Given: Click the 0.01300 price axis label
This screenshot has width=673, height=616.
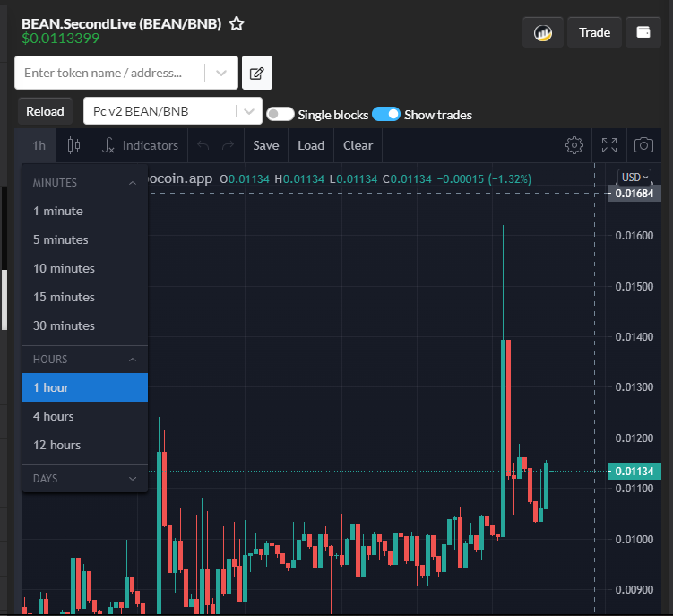Looking at the screenshot, I should pyautogui.click(x=634, y=387).
